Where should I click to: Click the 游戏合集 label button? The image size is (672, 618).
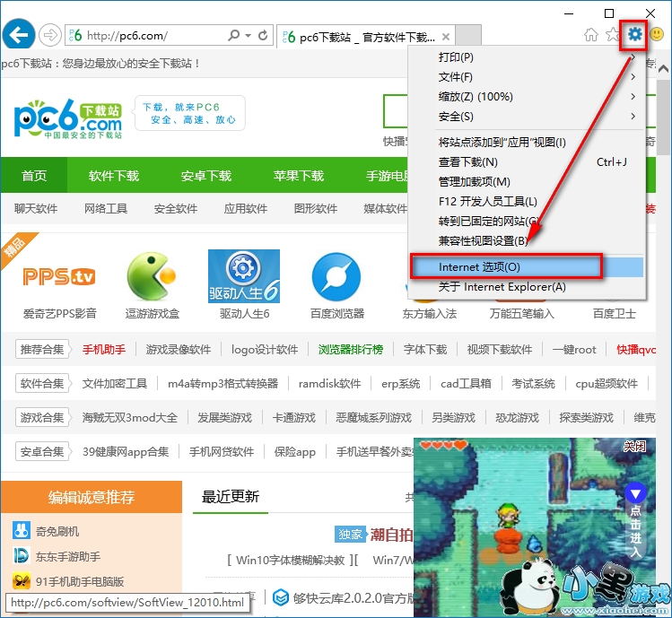point(42,417)
